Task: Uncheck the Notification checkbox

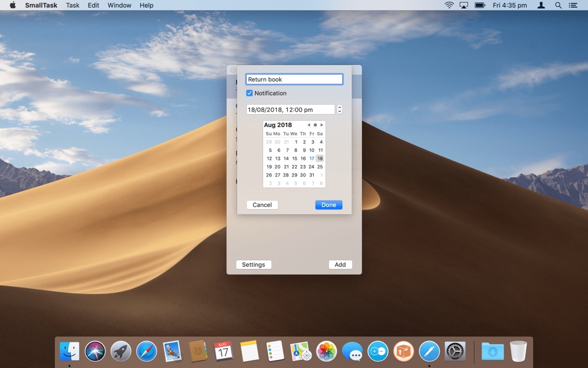Action: [x=249, y=93]
